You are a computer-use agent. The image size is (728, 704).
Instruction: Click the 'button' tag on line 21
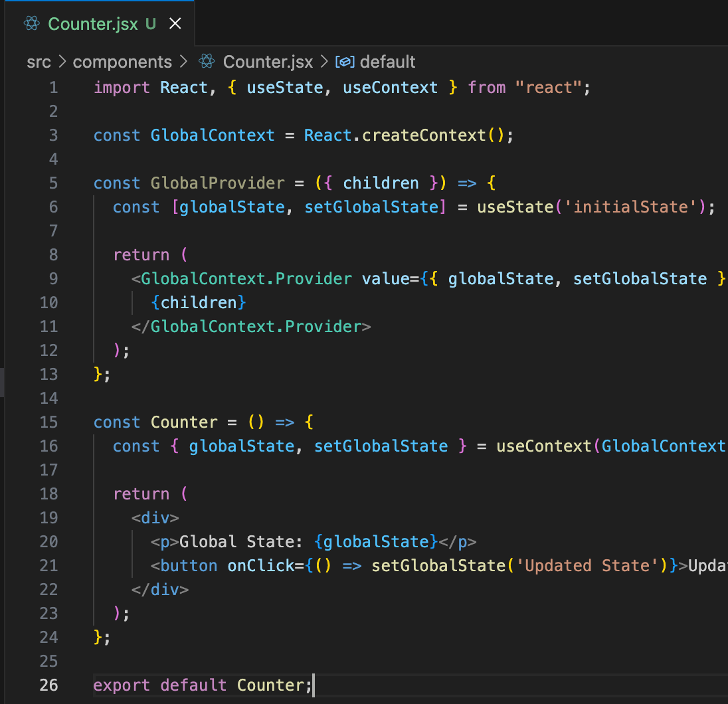point(189,566)
